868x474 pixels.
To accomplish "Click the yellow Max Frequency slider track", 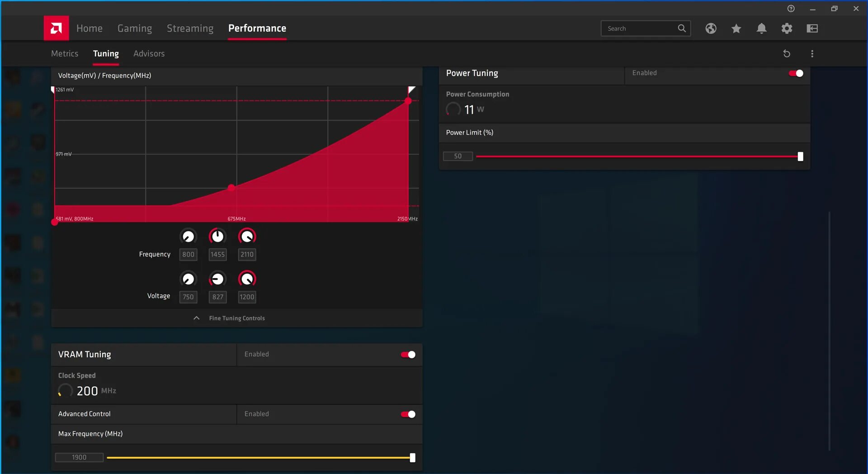I will point(258,458).
